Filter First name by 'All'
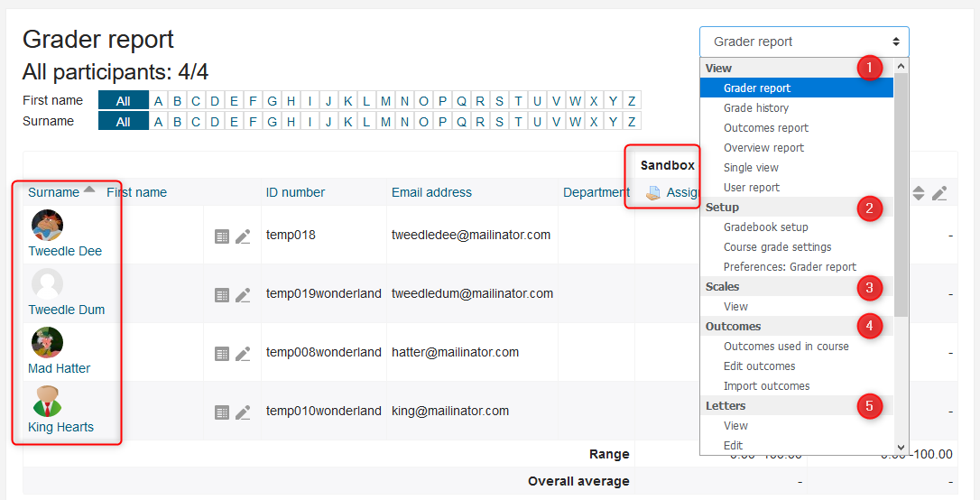The height and width of the screenshot is (500, 980). pos(123,100)
